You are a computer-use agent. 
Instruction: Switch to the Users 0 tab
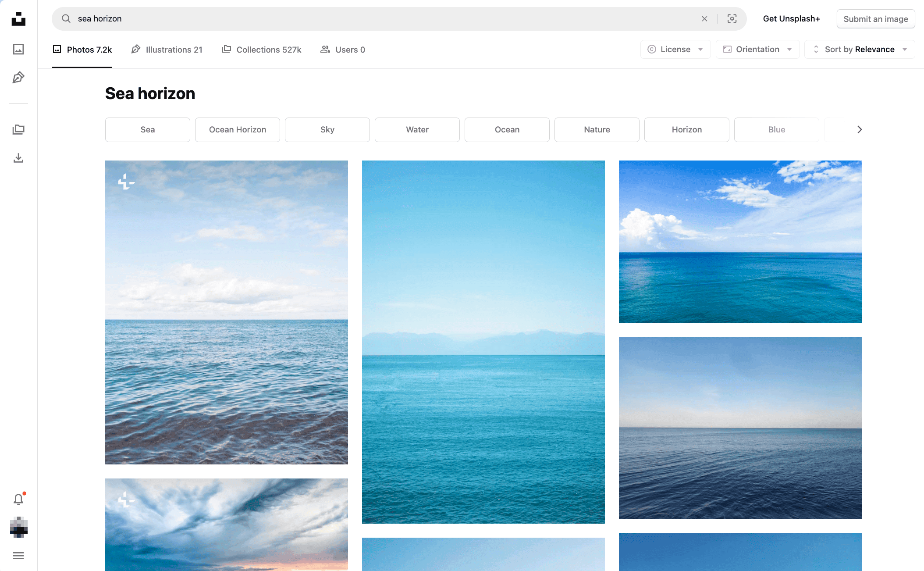coord(343,50)
